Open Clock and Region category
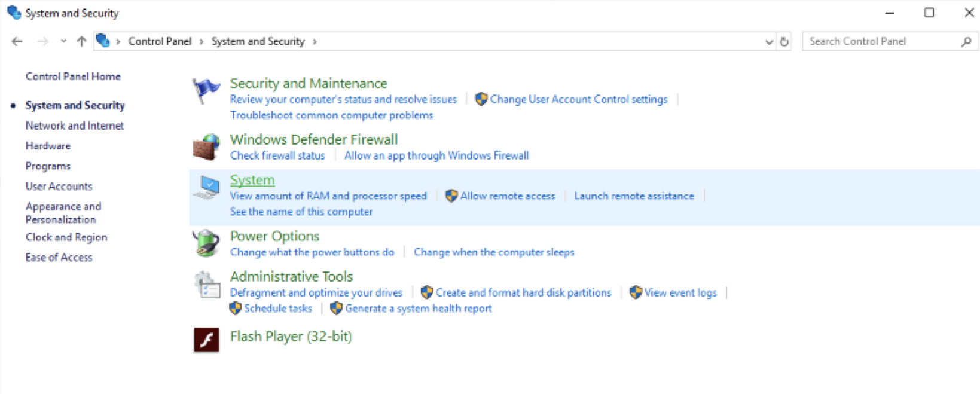 [x=66, y=237]
